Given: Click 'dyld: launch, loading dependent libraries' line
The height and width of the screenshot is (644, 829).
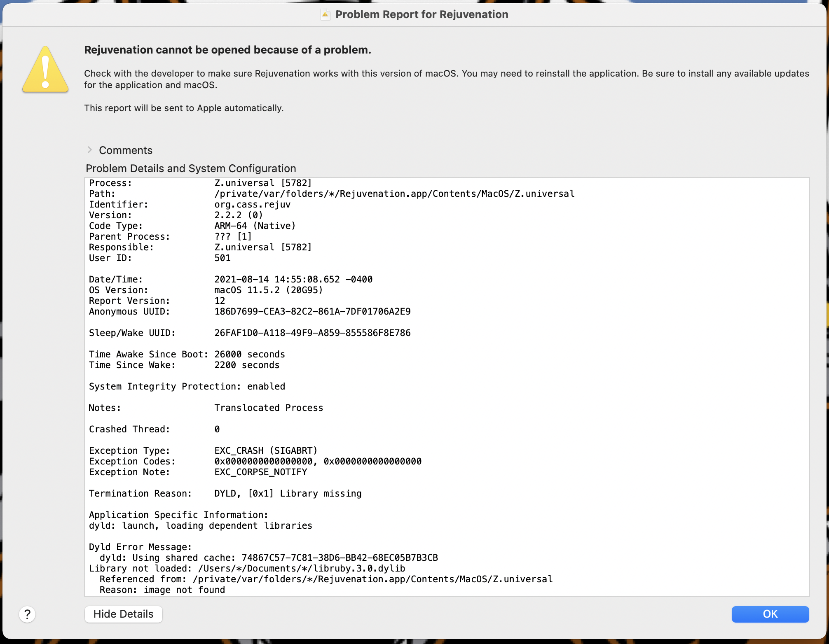Looking at the screenshot, I should click(201, 525).
